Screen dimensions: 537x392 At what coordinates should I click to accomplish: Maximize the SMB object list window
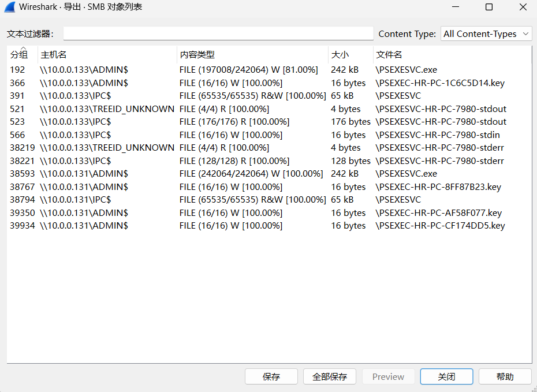tap(489, 7)
